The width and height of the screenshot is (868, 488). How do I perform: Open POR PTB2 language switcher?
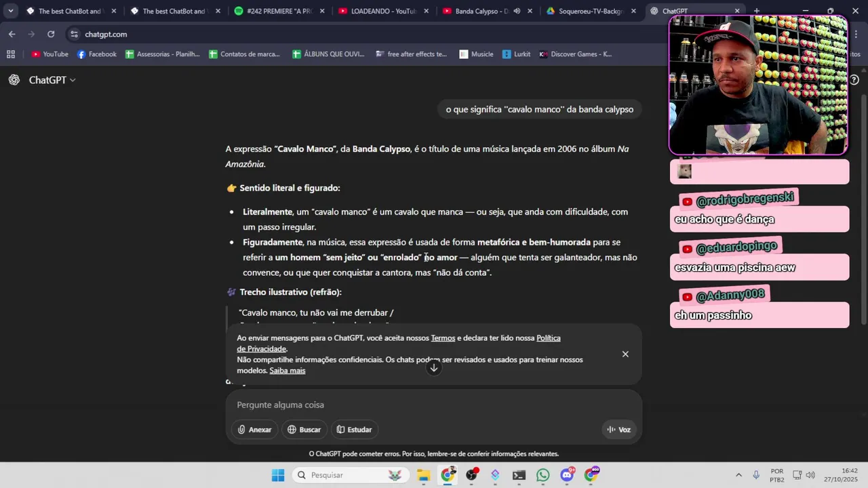coord(778,475)
